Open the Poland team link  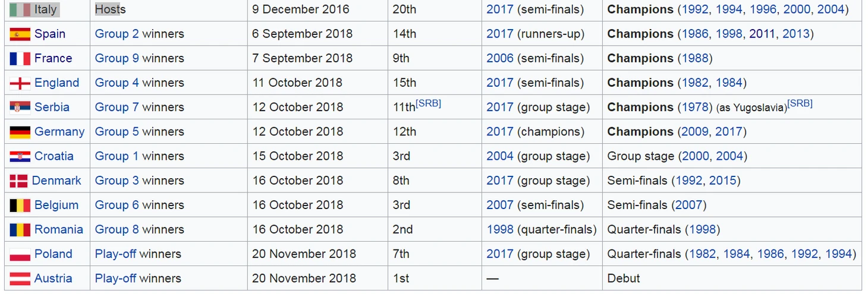click(53, 254)
